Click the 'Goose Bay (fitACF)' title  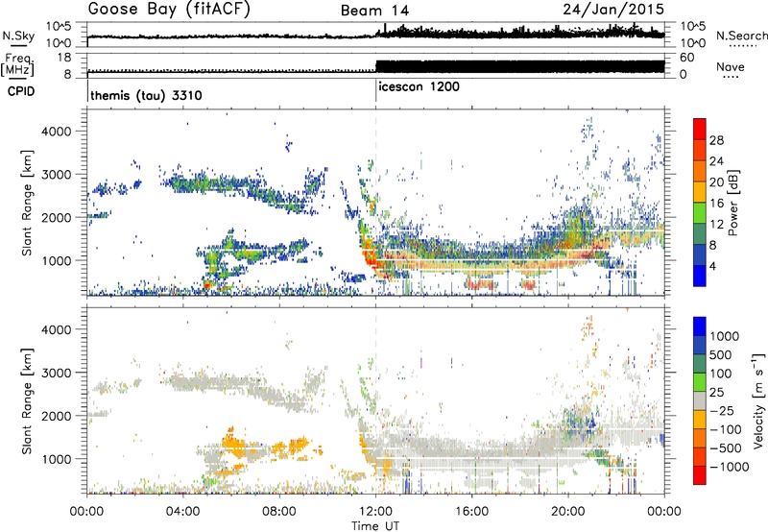pyautogui.click(x=169, y=10)
